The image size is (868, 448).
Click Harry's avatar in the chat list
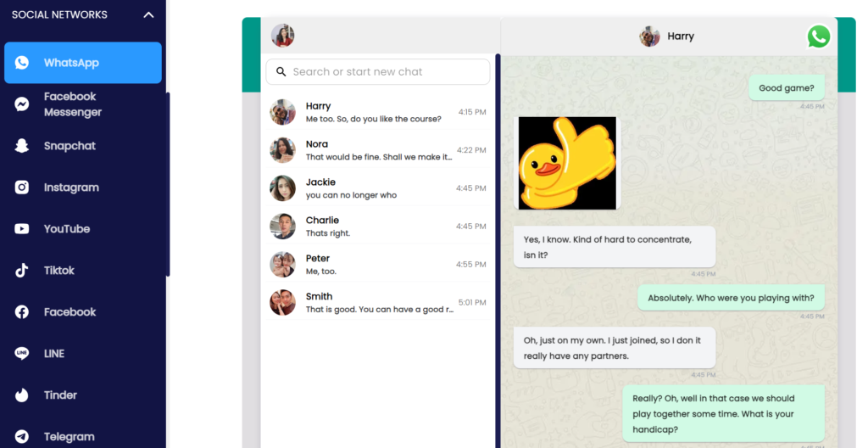[282, 112]
